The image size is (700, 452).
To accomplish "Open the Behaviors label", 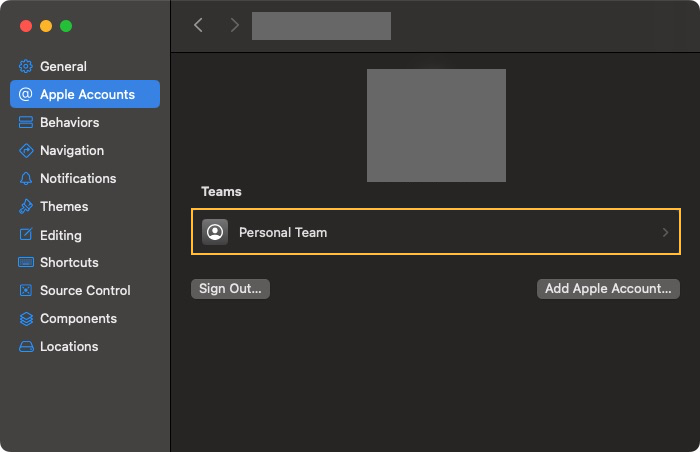I will click(x=70, y=122).
